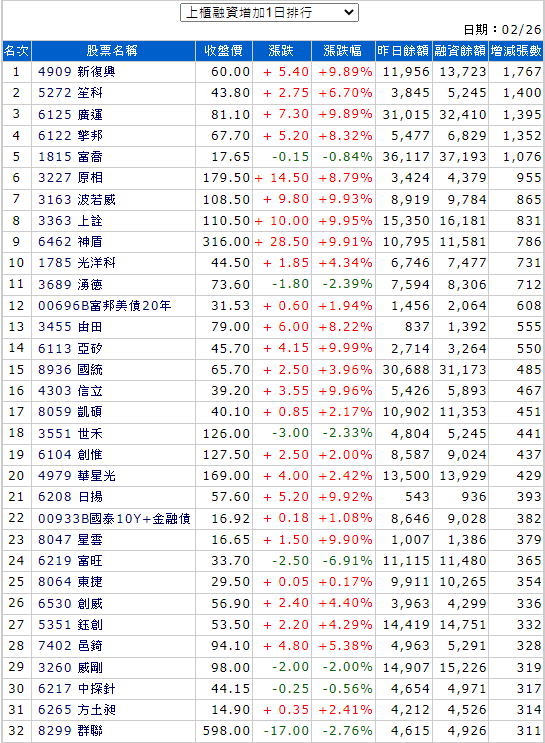Click the 4909 新復興 stock link

[x=77, y=72]
